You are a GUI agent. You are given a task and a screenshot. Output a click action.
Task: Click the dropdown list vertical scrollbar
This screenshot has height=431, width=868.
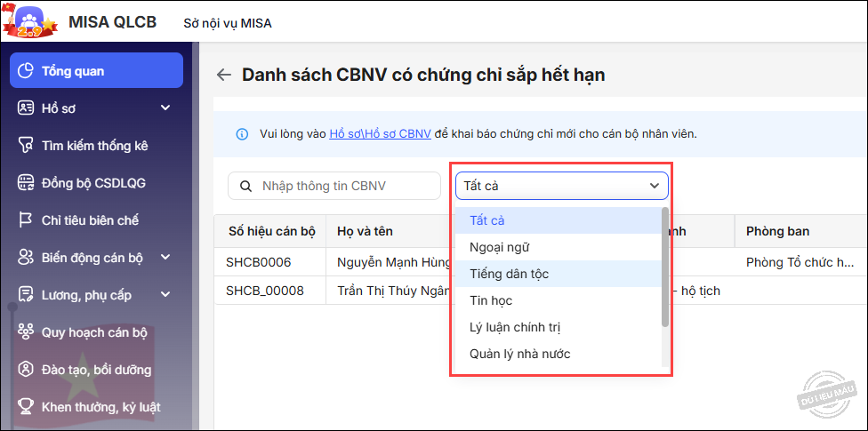coord(664,267)
